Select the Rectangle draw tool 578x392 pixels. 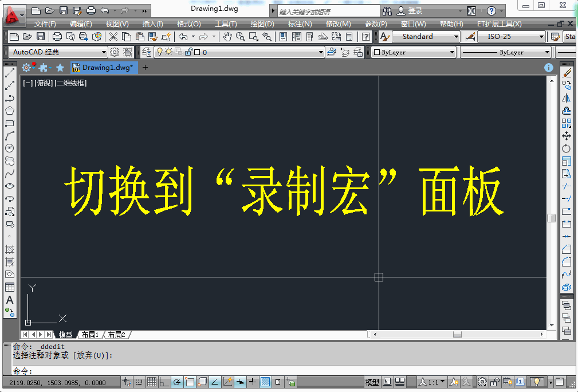[x=10, y=123]
